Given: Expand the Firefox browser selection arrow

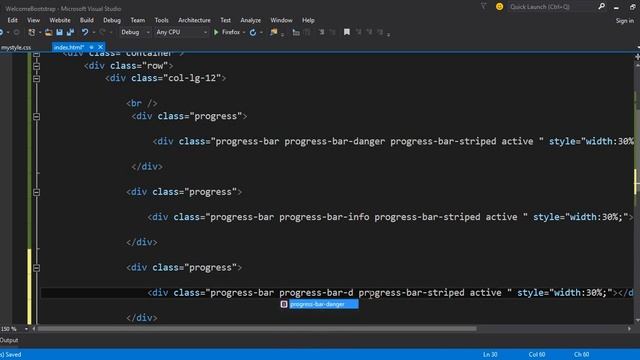Looking at the screenshot, I should click(244, 32).
